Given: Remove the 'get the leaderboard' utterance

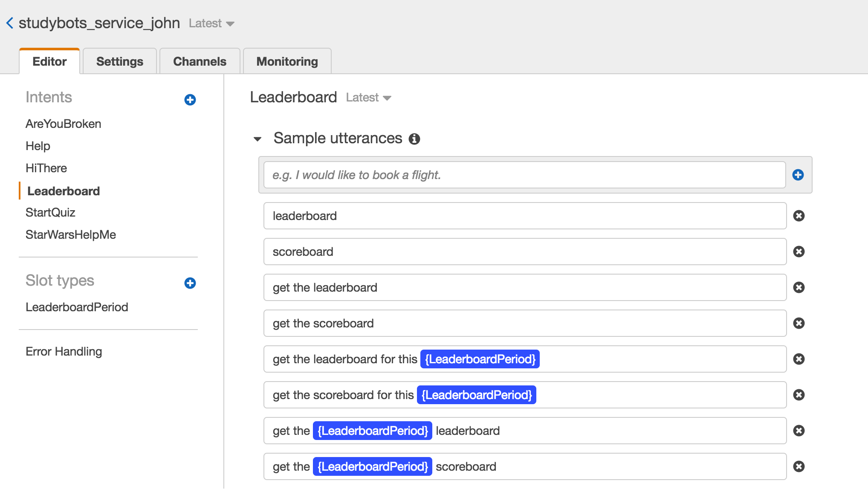Looking at the screenshot, I should click(799, 287).
